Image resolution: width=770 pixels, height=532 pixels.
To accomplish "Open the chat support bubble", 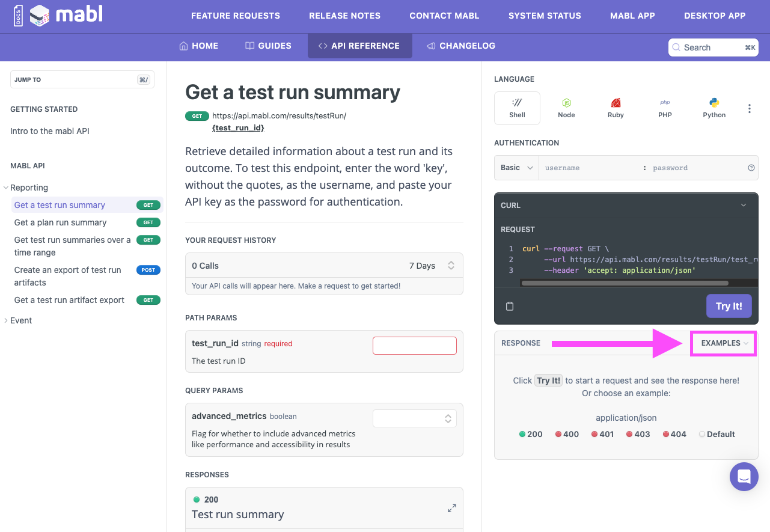I will (x=744, y=477).
